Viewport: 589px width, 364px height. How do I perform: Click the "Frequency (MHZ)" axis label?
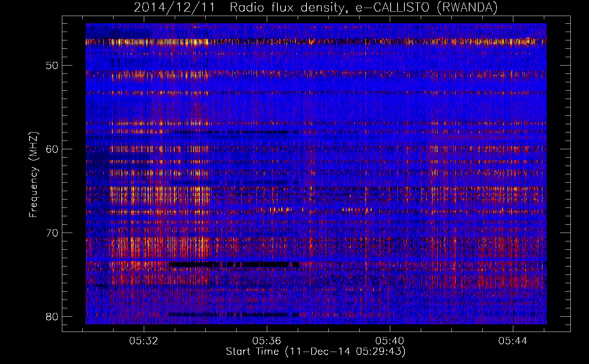[33, 174]
